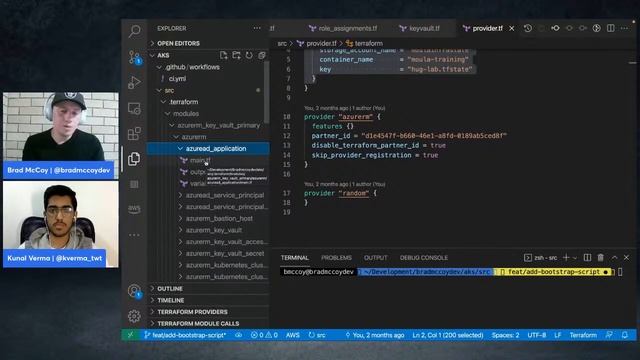The width and height of the screenshot is (640, 360).
Task: Split the editor right
Action: coord(611,28)
